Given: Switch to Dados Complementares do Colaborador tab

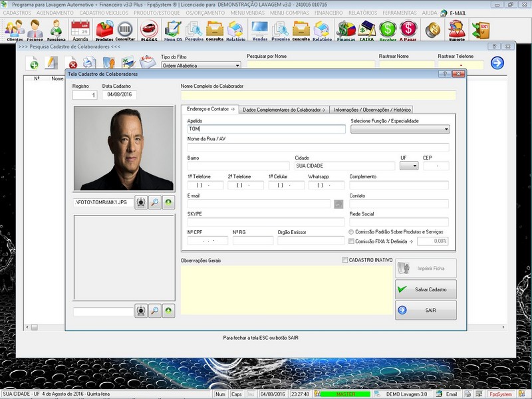Looking at the screenshot, I should [x=284, y=110].
